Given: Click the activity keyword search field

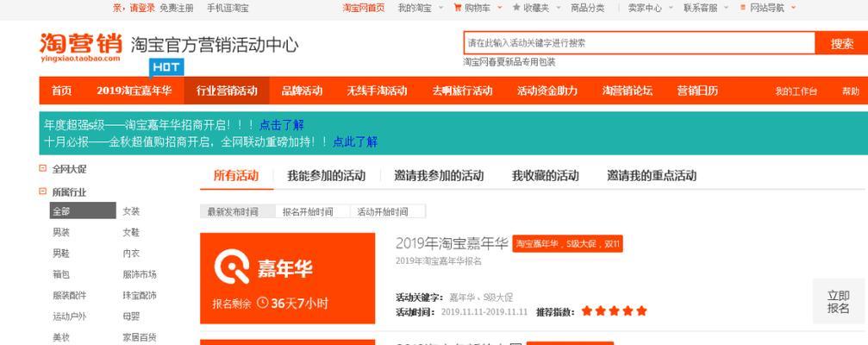Looking at the screenshot, I should [x=640, y=42].
